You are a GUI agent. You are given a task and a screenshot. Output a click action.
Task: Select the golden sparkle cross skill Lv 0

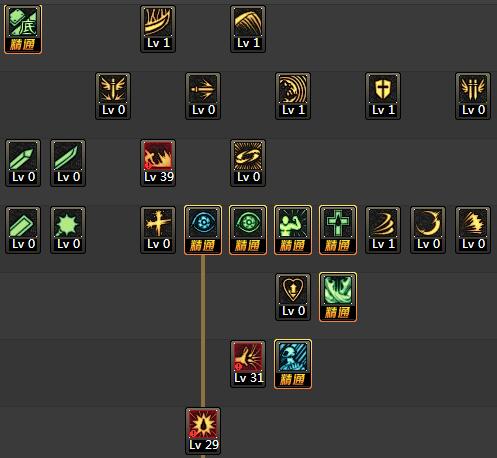pyautogui.click(x=158, y=230)
